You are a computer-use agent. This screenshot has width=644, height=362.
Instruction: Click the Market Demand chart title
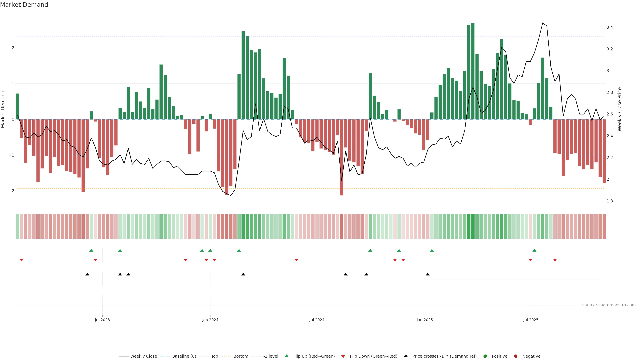pos(24,5)
